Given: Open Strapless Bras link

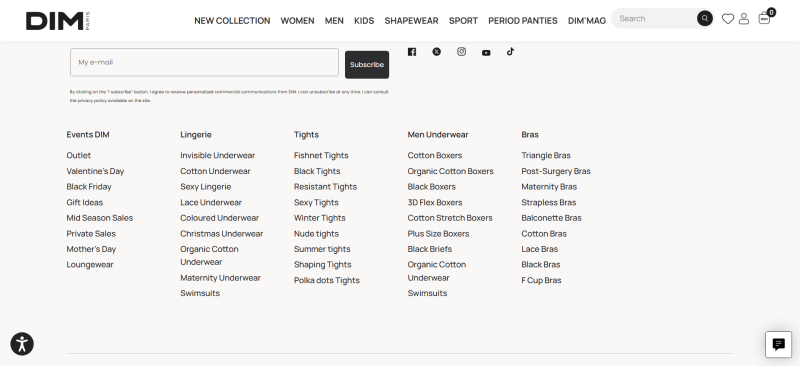Looking at the screenshot, I should (548, 202).
